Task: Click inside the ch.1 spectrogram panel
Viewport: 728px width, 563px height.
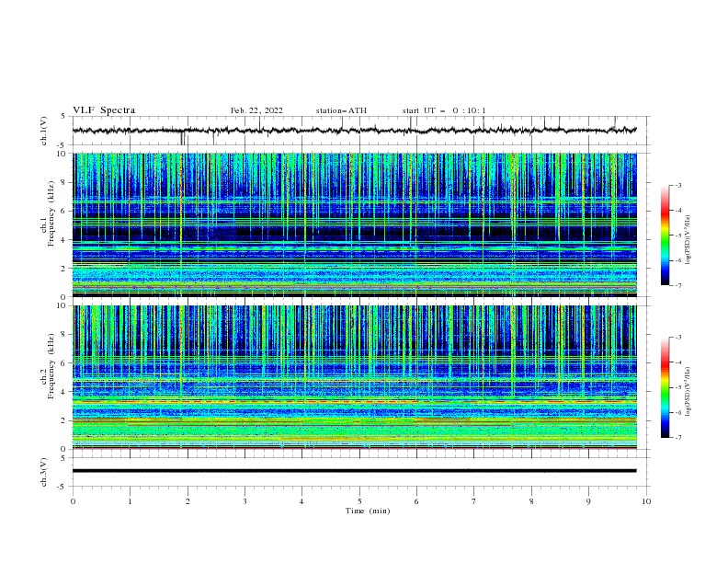Action: (354, 224)
